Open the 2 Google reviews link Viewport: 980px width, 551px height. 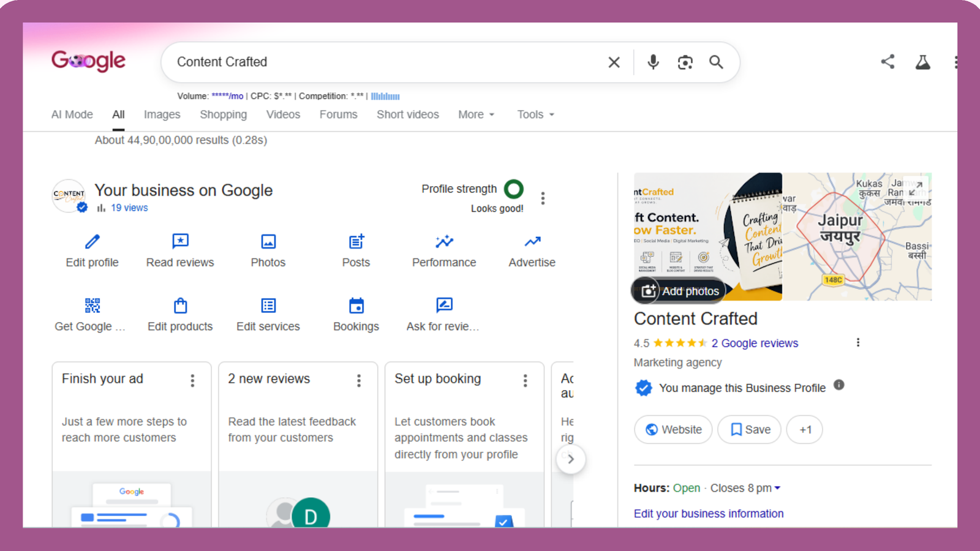point(755,343)
